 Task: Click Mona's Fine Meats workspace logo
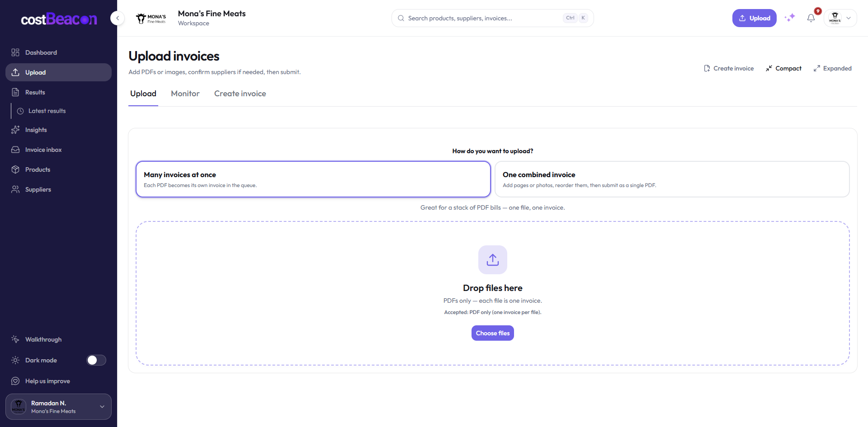[151, 19]
